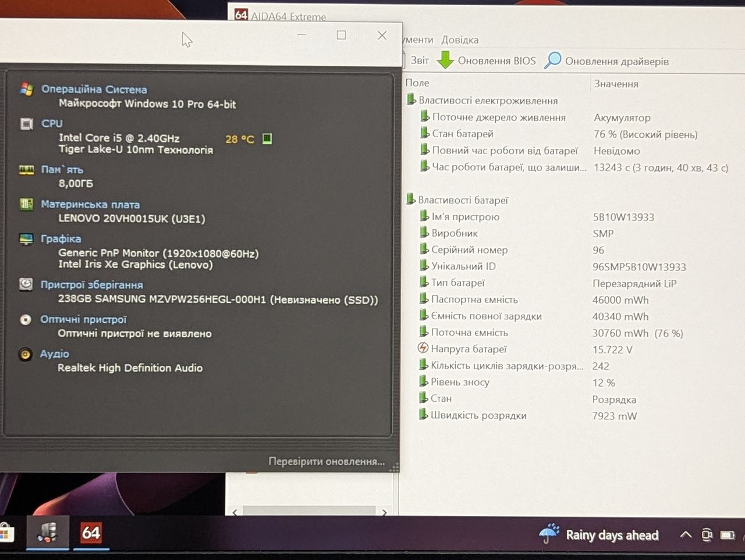Open the Rainy days ahead weather widget
745x560 pixels.
pyautogui.click(x=598, y=534)
